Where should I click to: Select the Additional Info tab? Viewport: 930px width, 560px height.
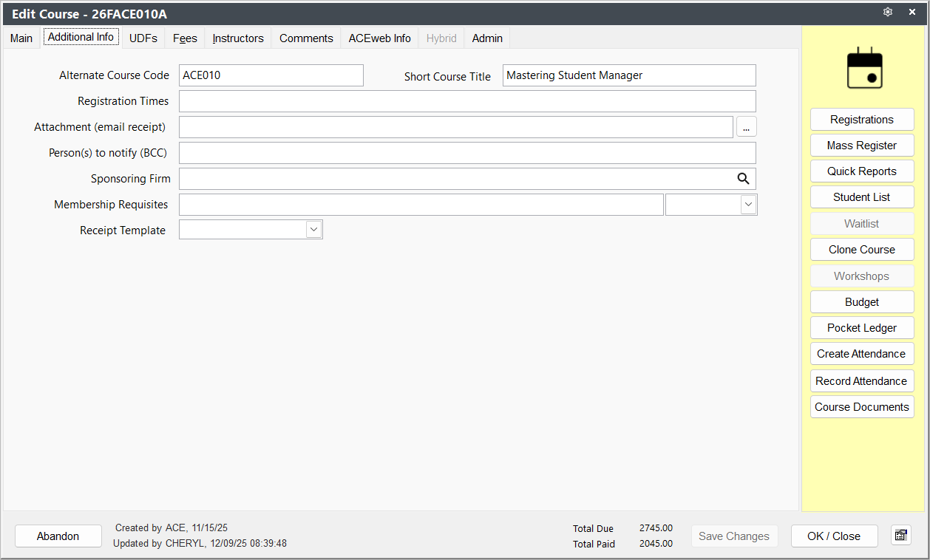pyautogui.click(x=81, y=37)
